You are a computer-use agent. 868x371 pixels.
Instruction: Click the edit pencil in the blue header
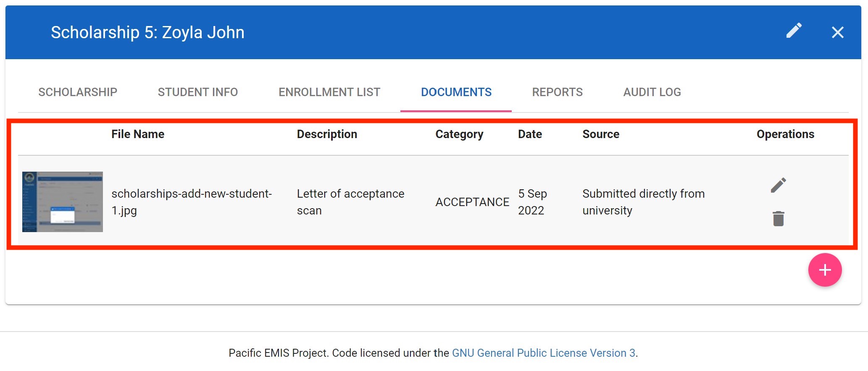[x=794, y=31]
